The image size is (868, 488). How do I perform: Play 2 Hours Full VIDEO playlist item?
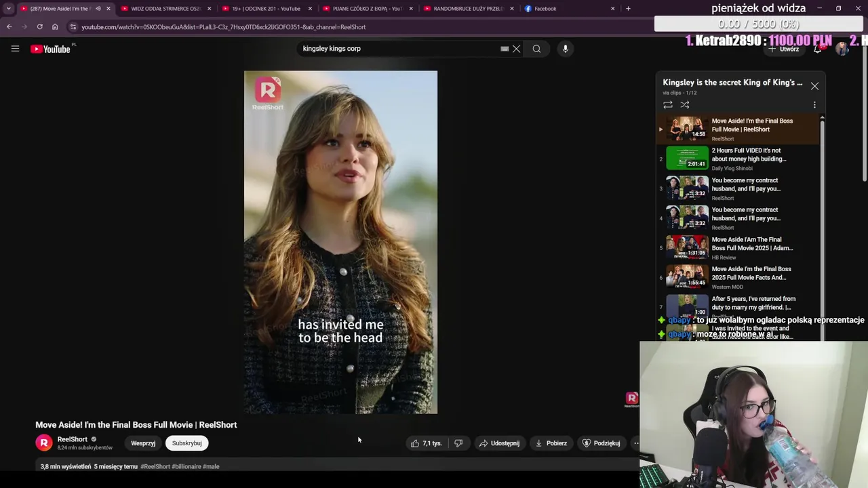click(738, 159)
